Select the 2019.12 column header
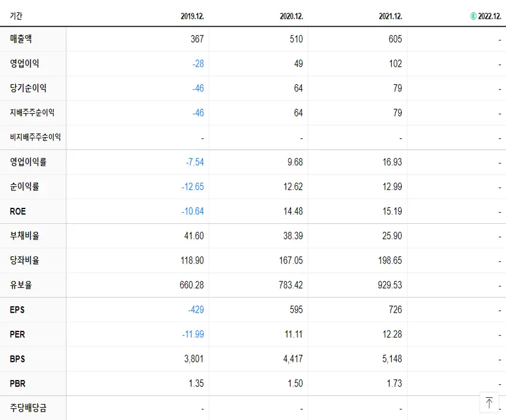 tap(193, 16)
